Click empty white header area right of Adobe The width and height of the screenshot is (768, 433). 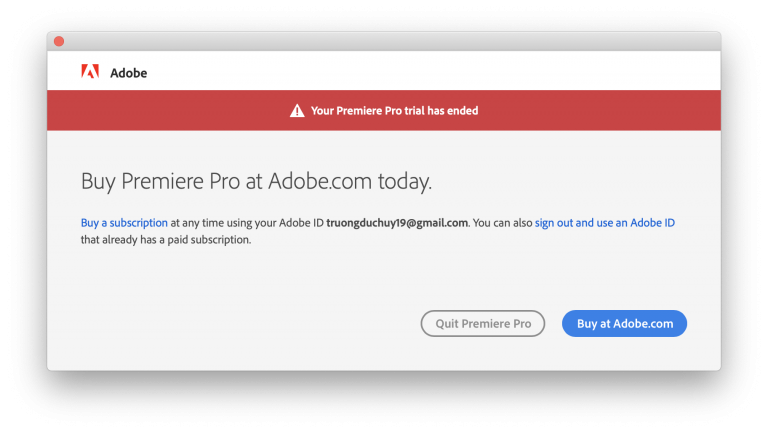click(431, 72)
